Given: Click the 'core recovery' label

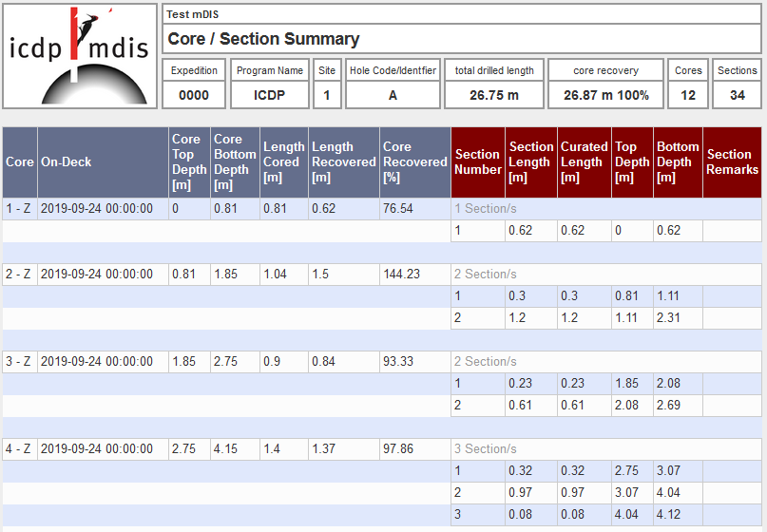Looking at the screenshot, I should tap(605, 70).
